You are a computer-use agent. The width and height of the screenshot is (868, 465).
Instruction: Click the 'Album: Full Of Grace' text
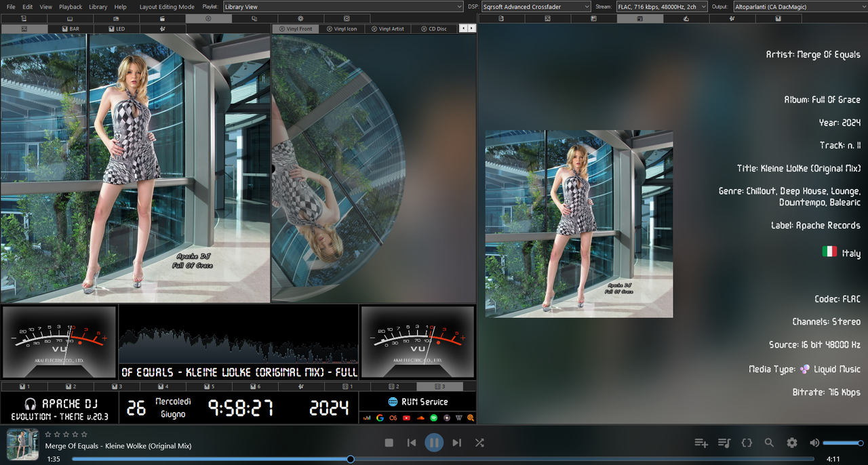tap(822, 99)
